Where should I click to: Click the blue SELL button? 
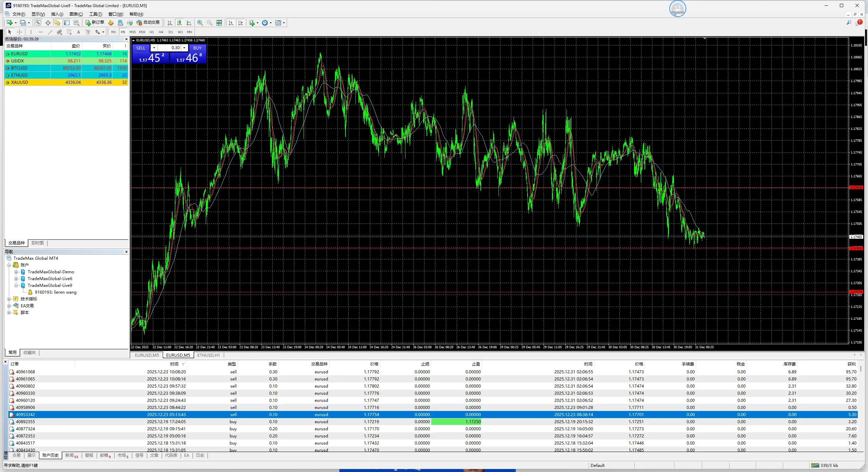pyautogui.click(x=141, y=48)
